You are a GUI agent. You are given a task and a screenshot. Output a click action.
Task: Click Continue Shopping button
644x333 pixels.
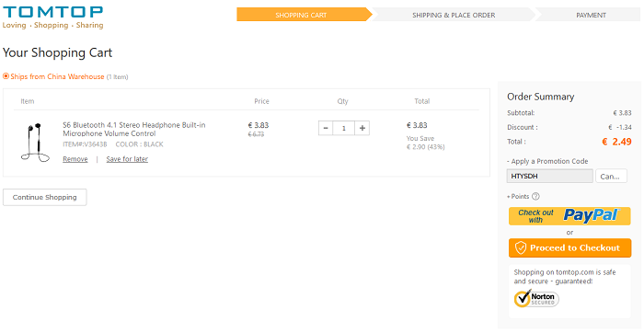[x=45, y=197]
